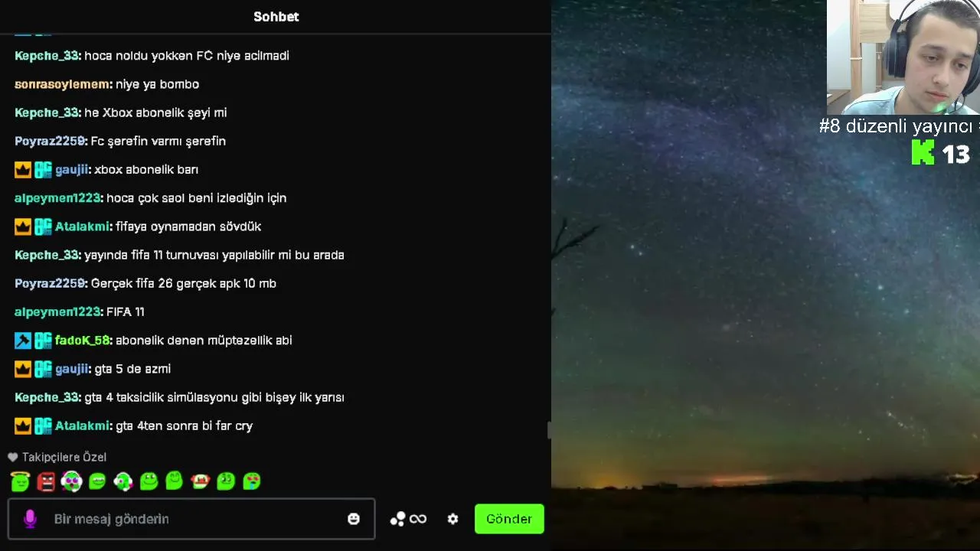The height and width of the screenshot is (551, 980).
Task: Click the chat scrollbar handle
Action: (x=548, y=430)
